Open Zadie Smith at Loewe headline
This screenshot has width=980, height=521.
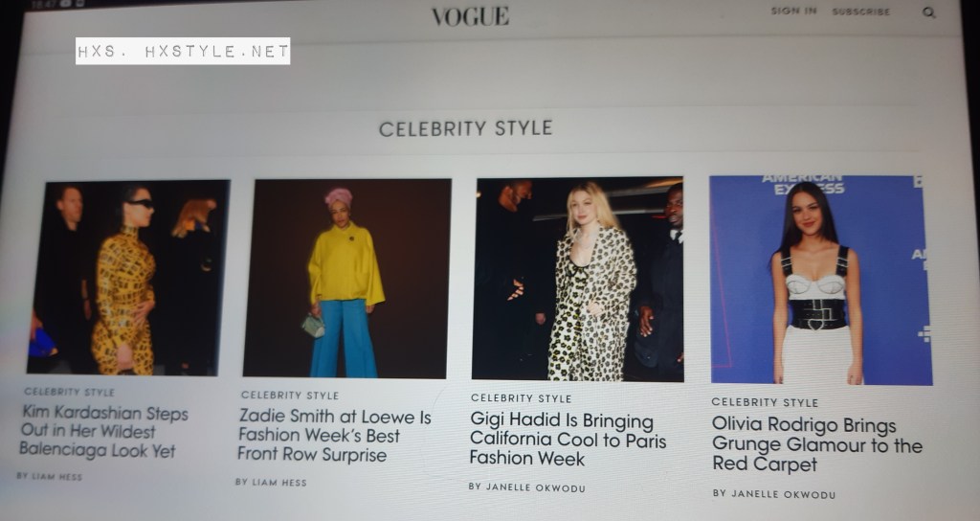(334, 435)
